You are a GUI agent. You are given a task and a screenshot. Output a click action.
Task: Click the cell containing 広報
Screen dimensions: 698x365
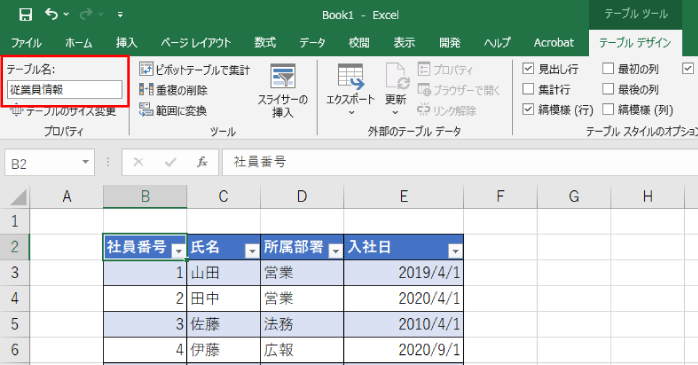click(302, 350)
